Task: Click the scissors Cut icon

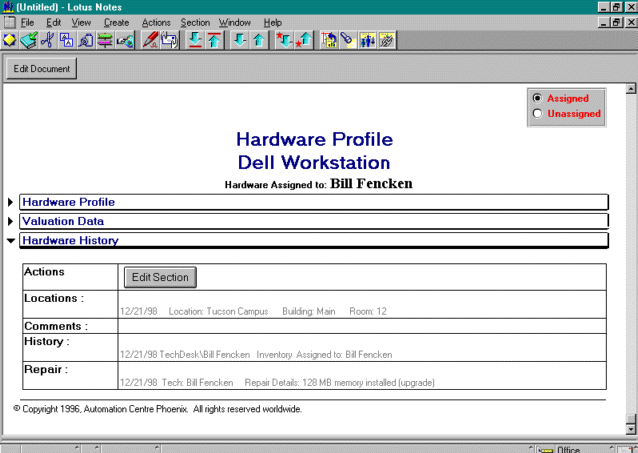Action: pos(48,40)
